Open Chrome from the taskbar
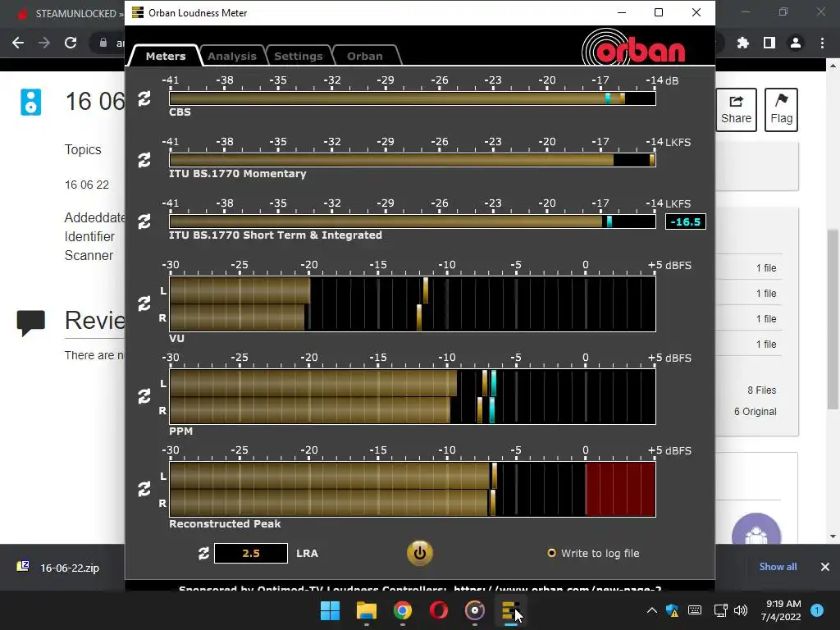The height and width of the screenshot is (630, 840). (x=402, y=610)
